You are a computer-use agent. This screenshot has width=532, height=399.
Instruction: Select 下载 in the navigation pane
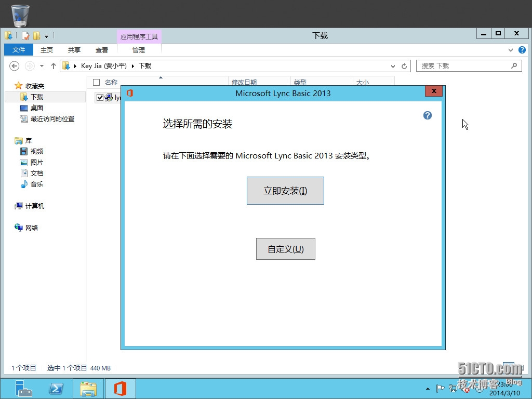(37, 97)
